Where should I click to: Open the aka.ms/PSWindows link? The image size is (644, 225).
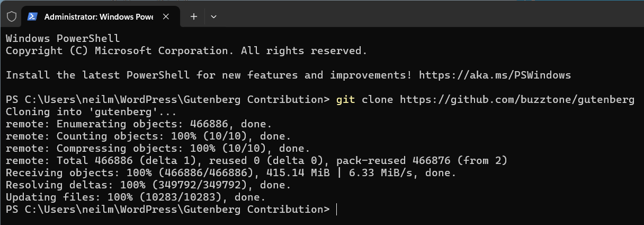pos(495,75)
